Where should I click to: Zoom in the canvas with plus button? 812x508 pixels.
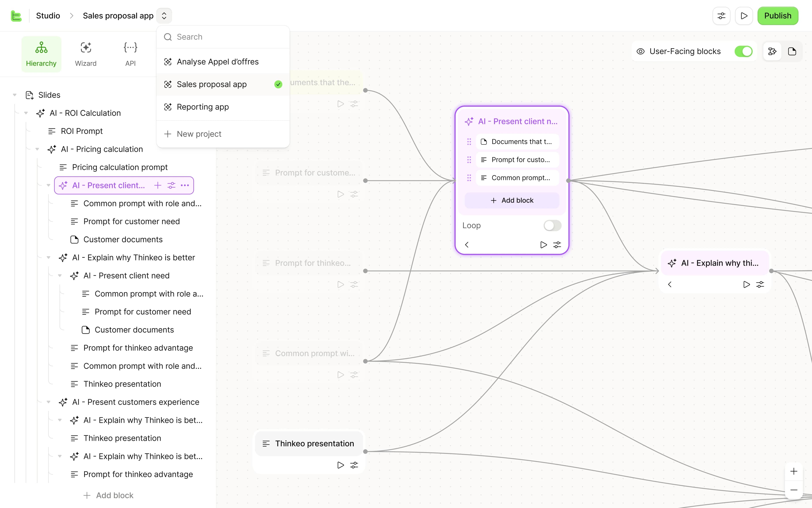pyautogui.click(x=793, y=472)
